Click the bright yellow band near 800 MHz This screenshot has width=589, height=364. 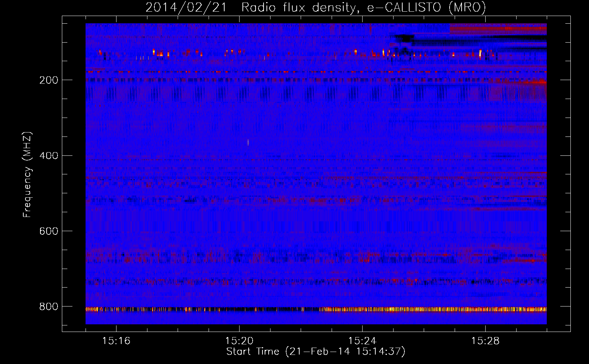(316, 310)
